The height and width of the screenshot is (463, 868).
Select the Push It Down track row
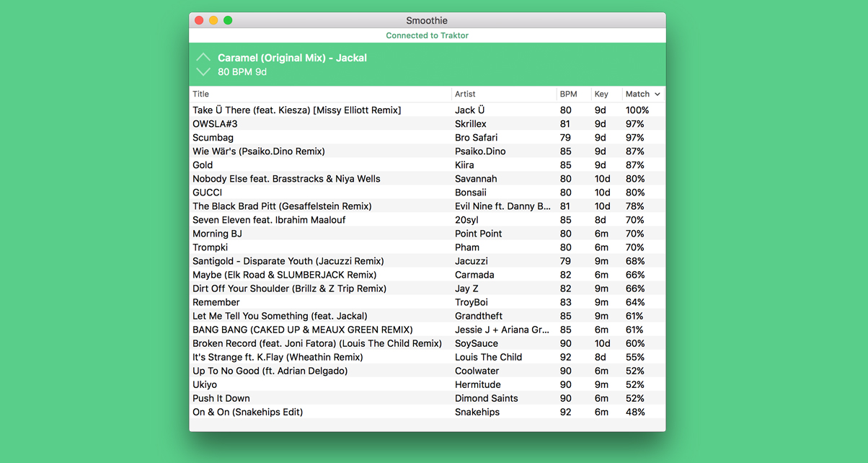[x=428, y=398]
